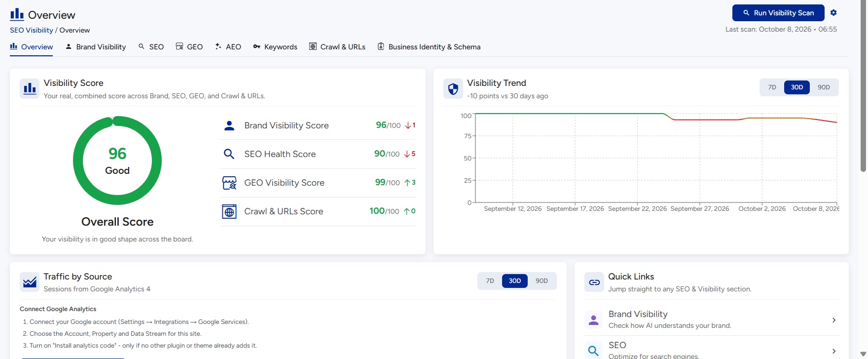The image size is (868, 359).
Task: Open the Crawl & URLs tab
Action: (x=337, y=47)
